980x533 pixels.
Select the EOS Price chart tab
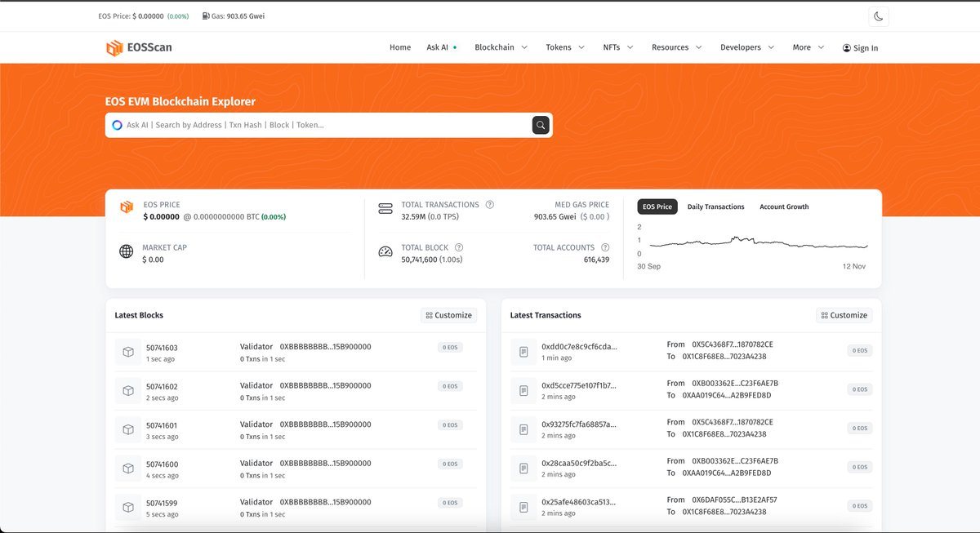(x=657, y=207)
